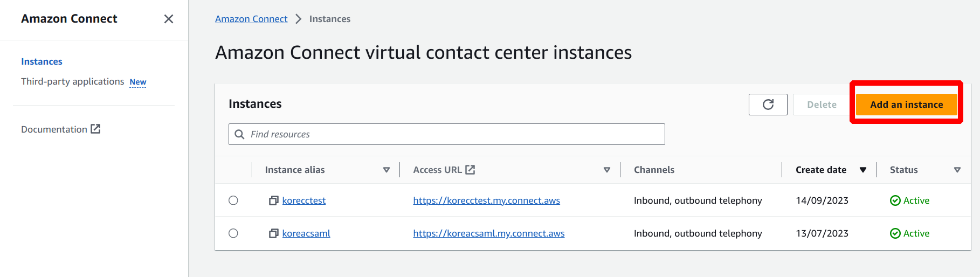Click the Active status icon for korecctest
980x277 pixels.
click(895, 200)
